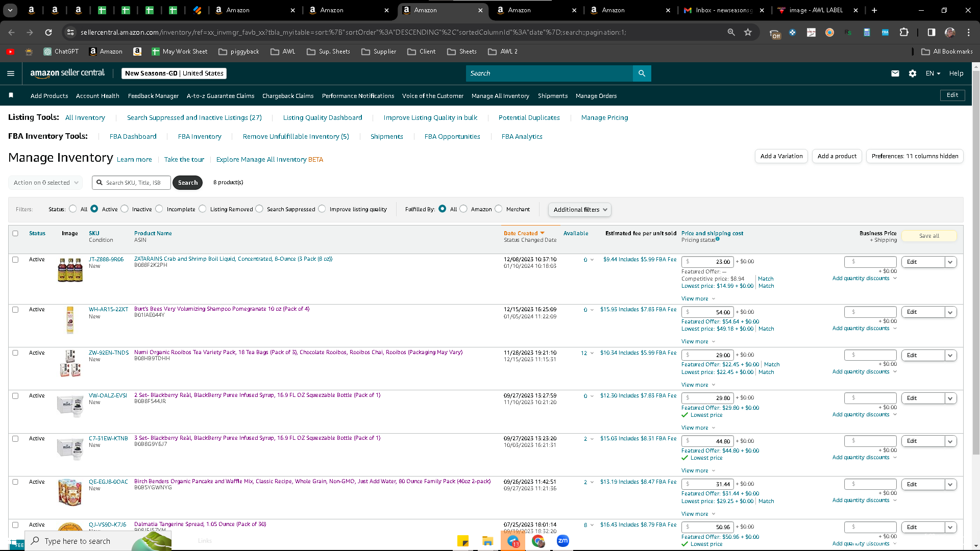Click the pricing status info icon
Screen dimensions: 980x551
pyautogui.click(x=718, y=239)
